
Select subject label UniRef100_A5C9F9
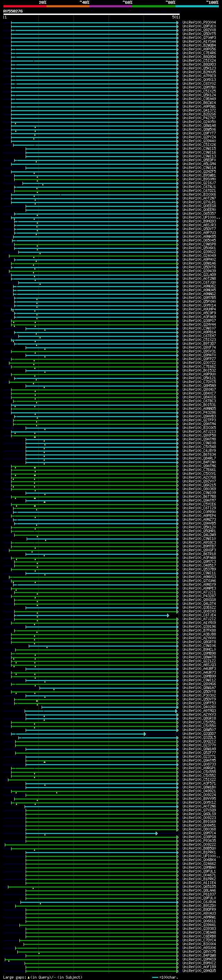tap(199, 313)
